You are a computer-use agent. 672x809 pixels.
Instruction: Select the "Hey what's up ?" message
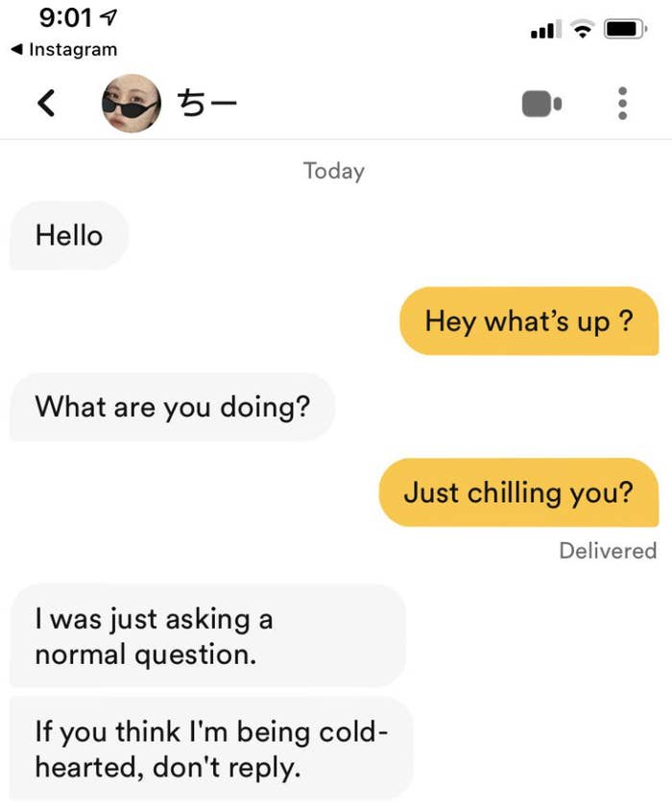click(529, 321)
